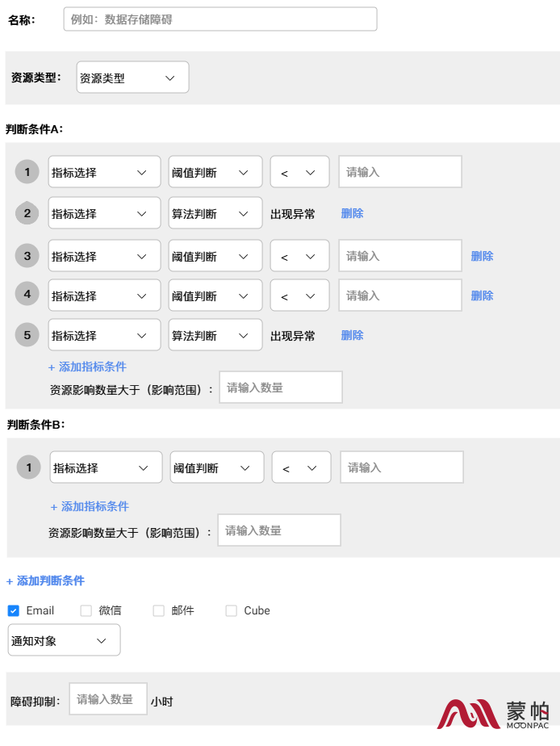Focus the 障碍抑制 hours input field
Image resolution: width=560 pixels, height=746 pixels.
pyautogui.click(x=108, y=699)
